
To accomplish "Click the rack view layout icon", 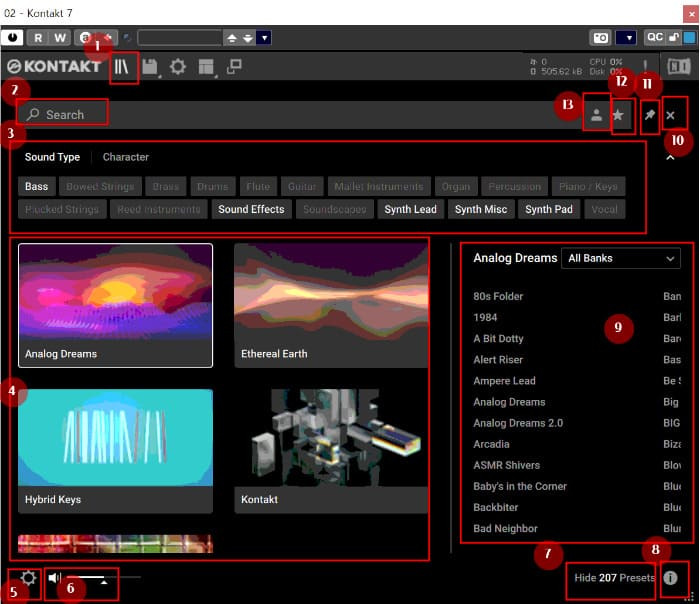I will pyautogui.click(x=206, y=67).
